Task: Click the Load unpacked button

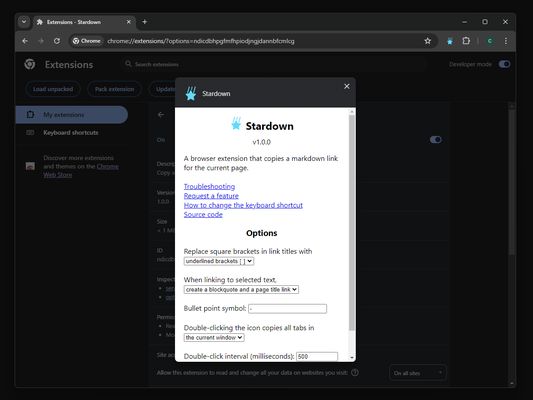Action: (x=53, y=89)
